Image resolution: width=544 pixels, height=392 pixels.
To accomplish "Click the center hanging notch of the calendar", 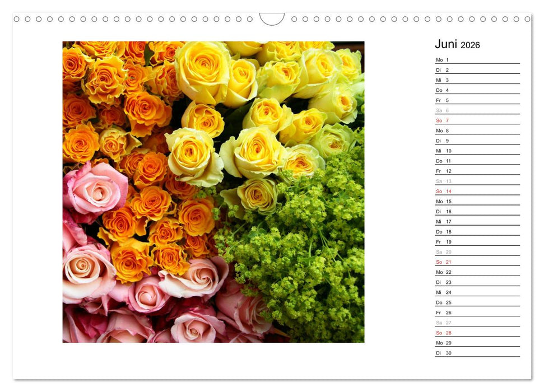I will [272, 18].
